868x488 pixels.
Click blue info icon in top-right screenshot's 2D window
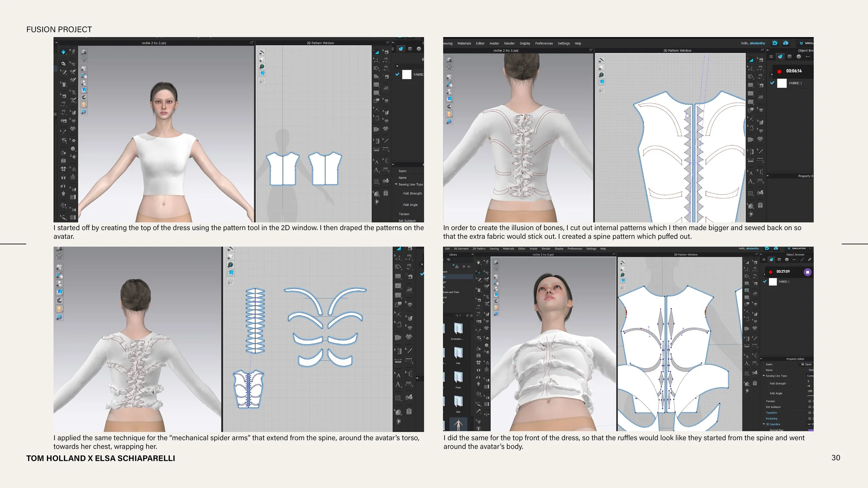tap(601, 75)
